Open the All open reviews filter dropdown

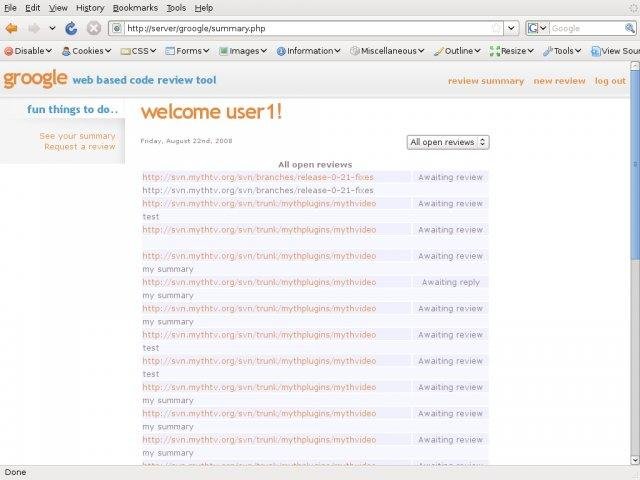pyautogui.click(x=448, y=142)
